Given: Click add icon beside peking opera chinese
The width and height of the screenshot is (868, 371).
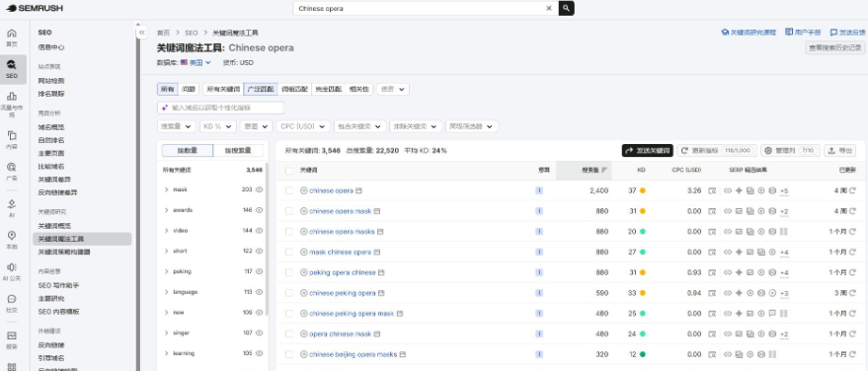Looking at the screenshot, I should pos(303,272).
